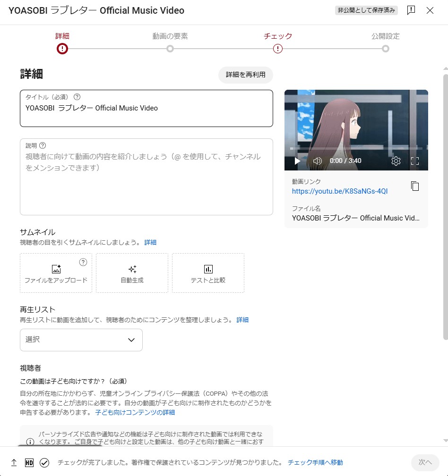Image resolution: width=448 pixels, height=476 pixels.
Task: Mute the preview video volume
Action: [x=318, y=161]
